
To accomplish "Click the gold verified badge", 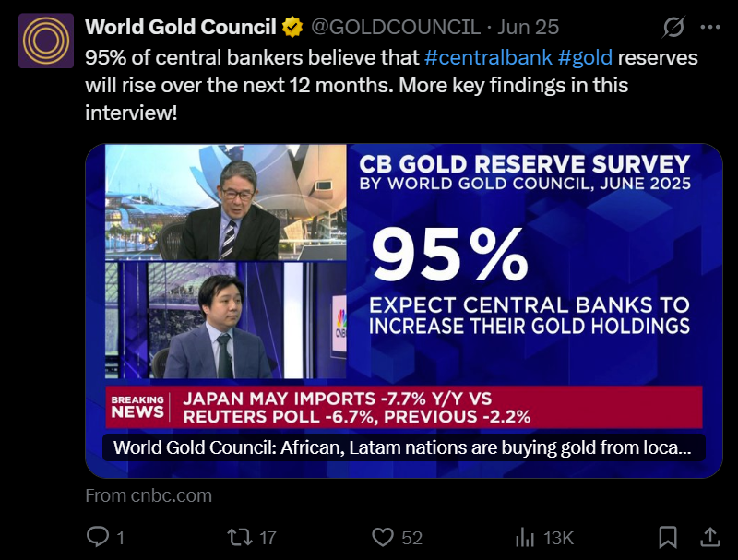I will coord(292,28).
